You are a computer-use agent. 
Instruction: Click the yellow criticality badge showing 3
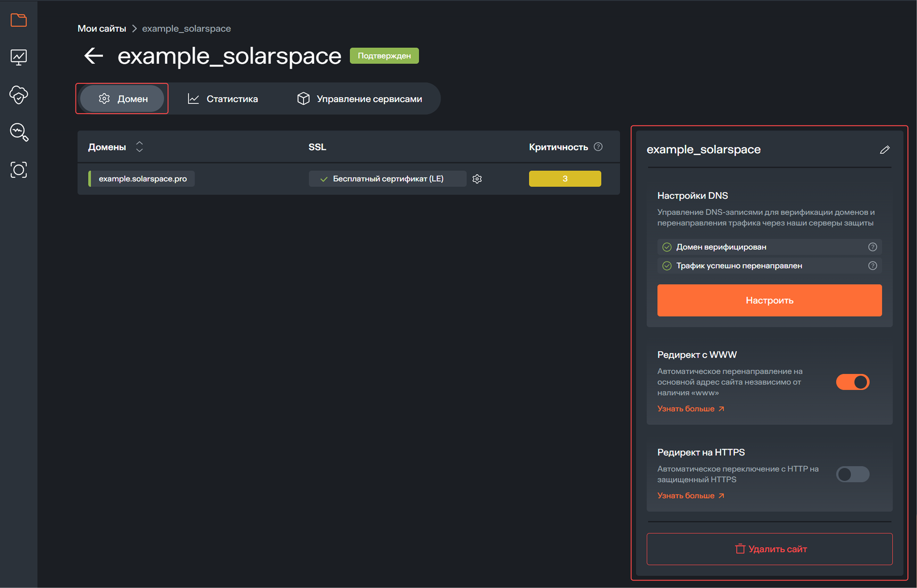565,178
